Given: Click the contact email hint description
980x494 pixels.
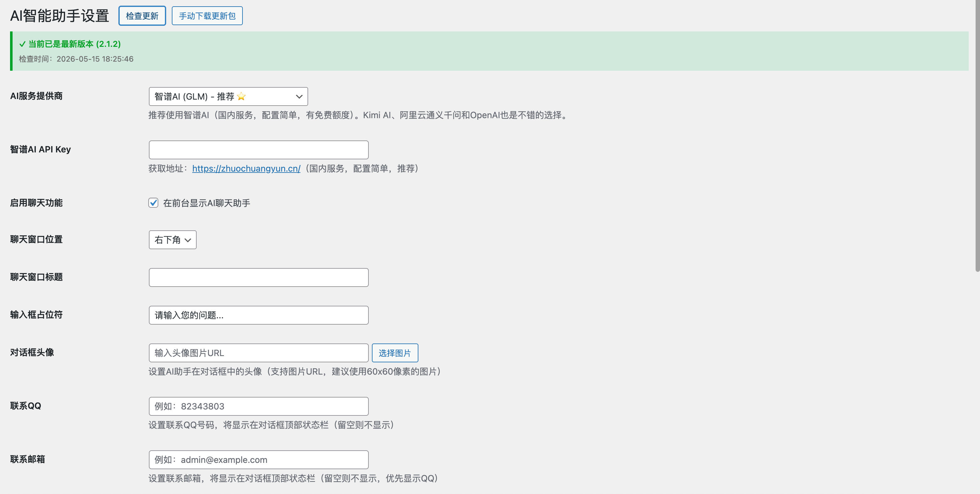Looking at the screenshot, I should coord(294,478).
